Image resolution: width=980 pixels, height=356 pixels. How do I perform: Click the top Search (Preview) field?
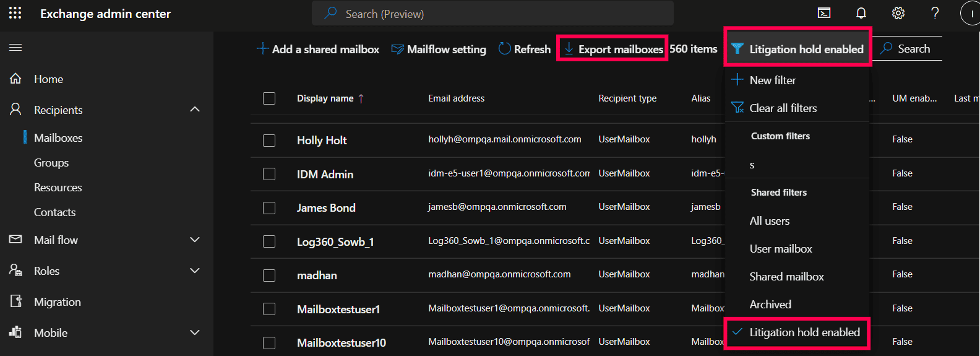tap(492, 13)
